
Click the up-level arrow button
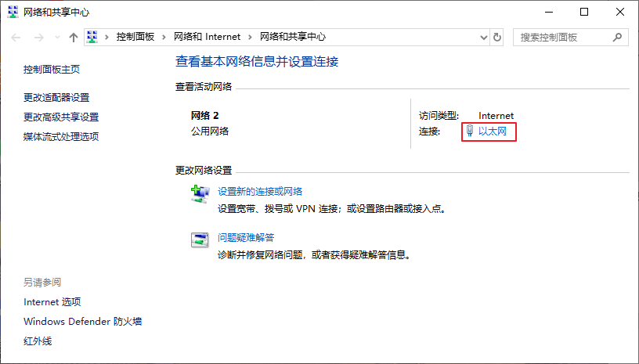(74, 37)
